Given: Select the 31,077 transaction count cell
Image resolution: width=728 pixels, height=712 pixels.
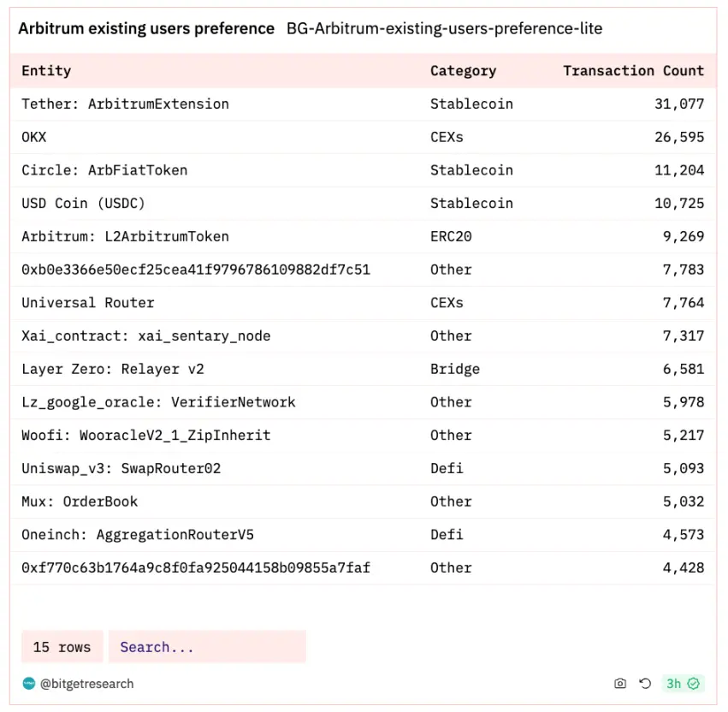Looking at the screenshot, I should coord(678,104).
